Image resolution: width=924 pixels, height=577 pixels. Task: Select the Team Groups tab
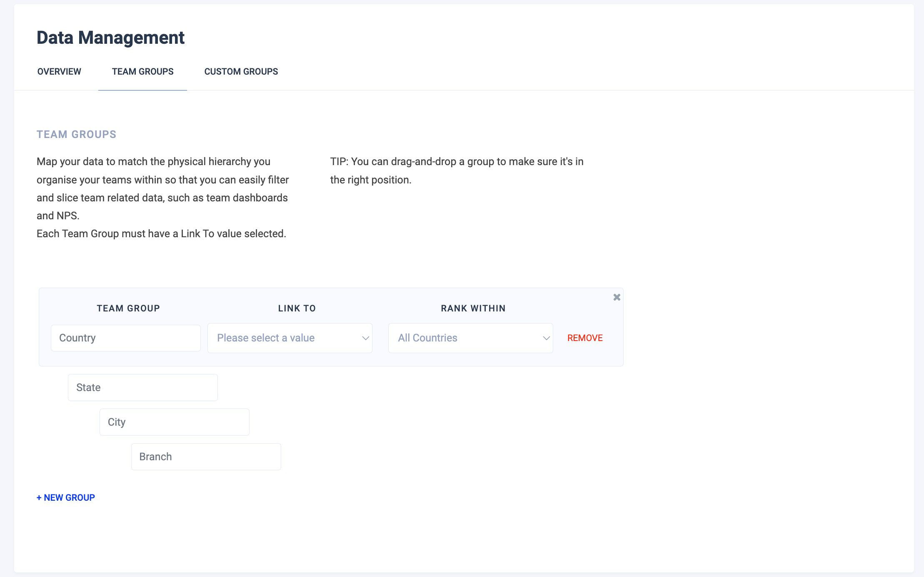pyautogui.click(x=142, y=72)
